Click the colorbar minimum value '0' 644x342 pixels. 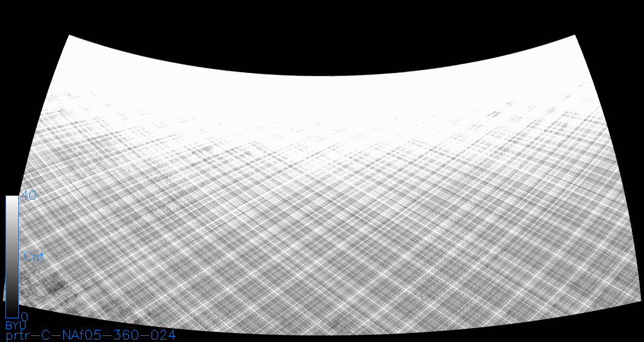(x=24, y=317)
